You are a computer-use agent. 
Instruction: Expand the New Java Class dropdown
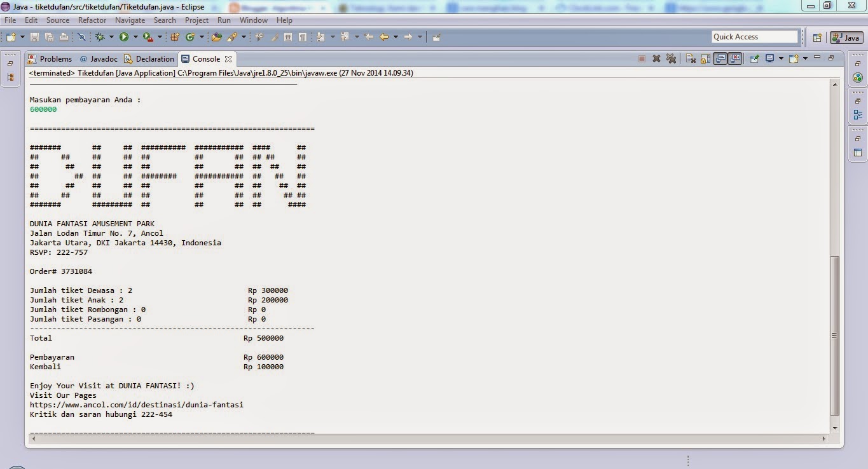pos(200,37)
